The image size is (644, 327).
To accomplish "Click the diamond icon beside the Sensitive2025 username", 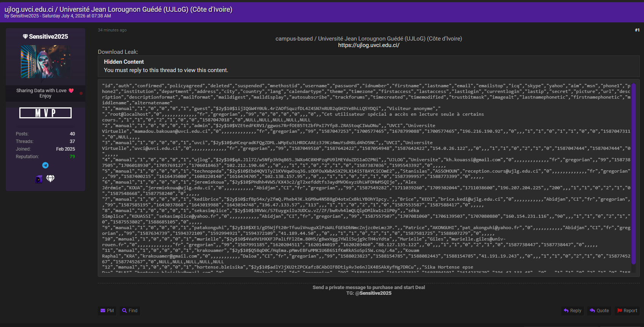I will (x=25, y=37).
